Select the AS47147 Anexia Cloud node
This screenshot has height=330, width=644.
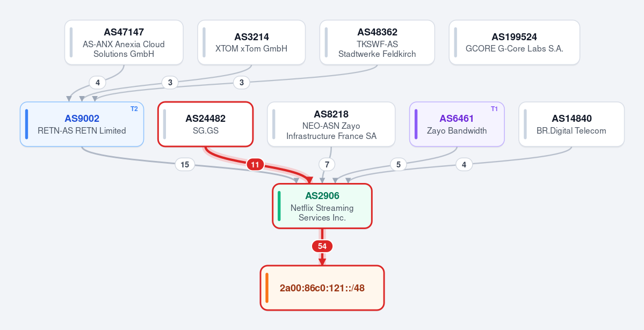pos(124,42)
